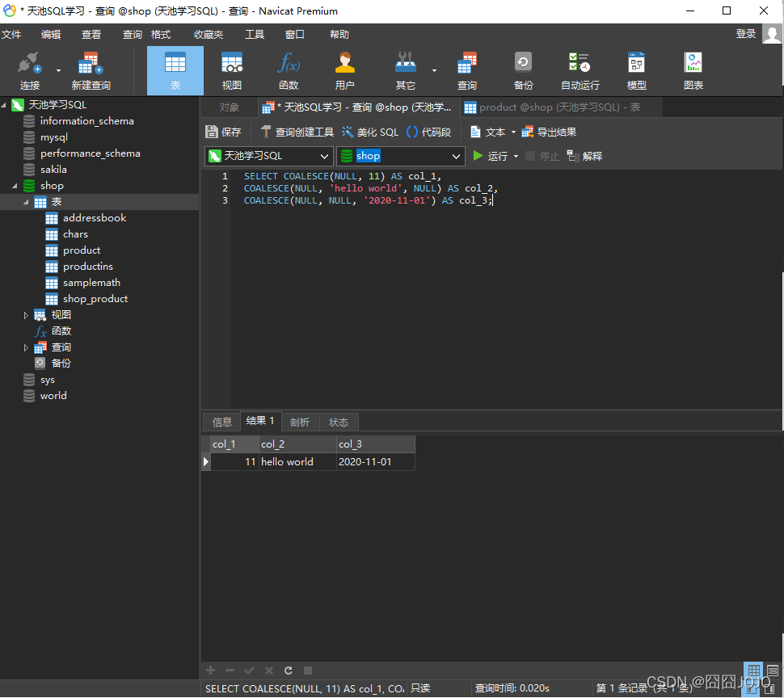Open the 函数 functions toolbar icon
The image size is (784, 698).
(289, 70)
